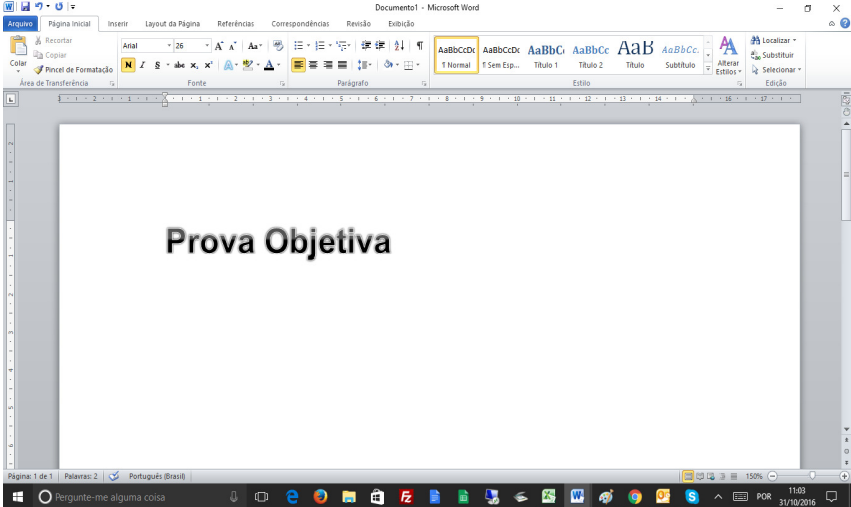Image resolution: width=851 pixels, height=507 pixels.
Task: Increase paragraph indent
Action: click(x=380, y=46)
